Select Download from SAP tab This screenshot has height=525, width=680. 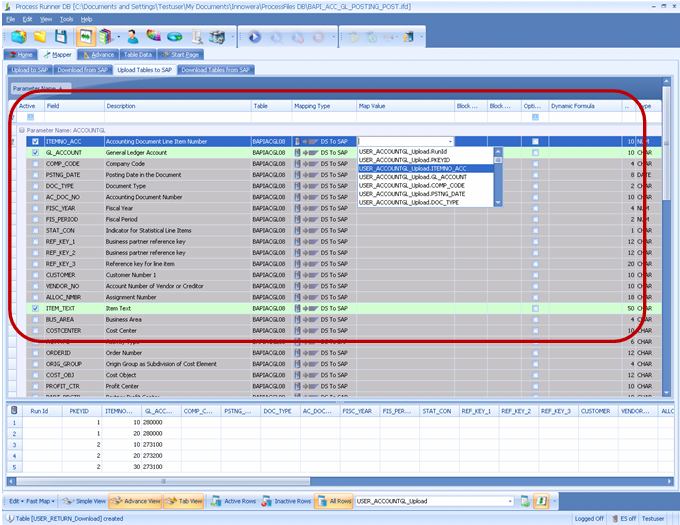click(x=82, y=70)
